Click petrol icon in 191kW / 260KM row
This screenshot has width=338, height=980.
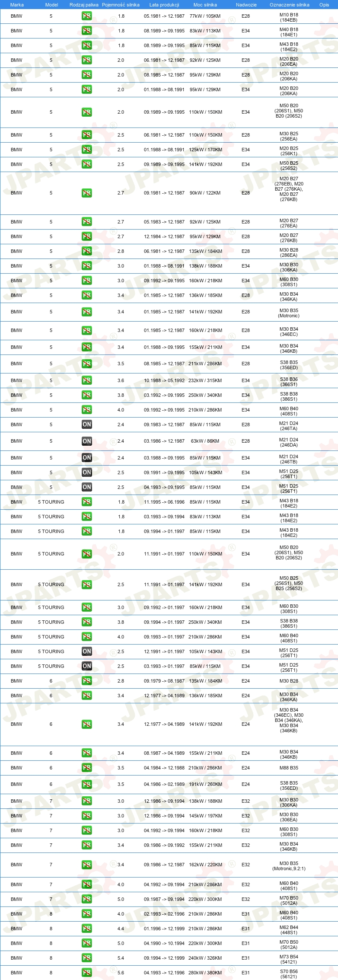click(86, 784)
